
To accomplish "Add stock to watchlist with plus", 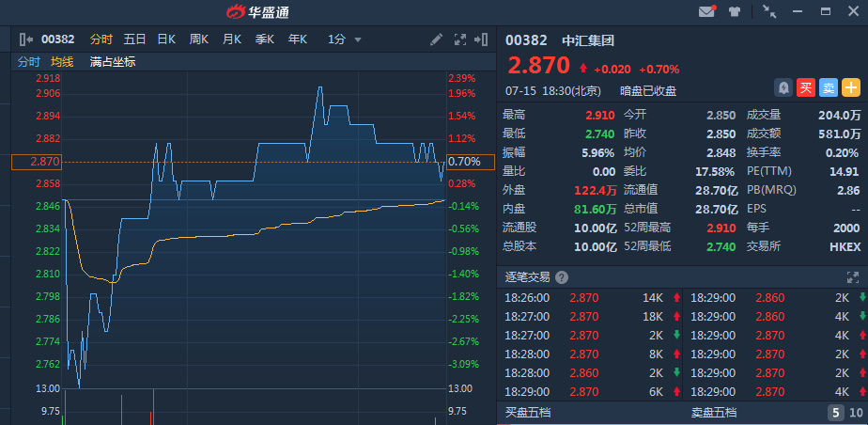I will click(851, 87).
